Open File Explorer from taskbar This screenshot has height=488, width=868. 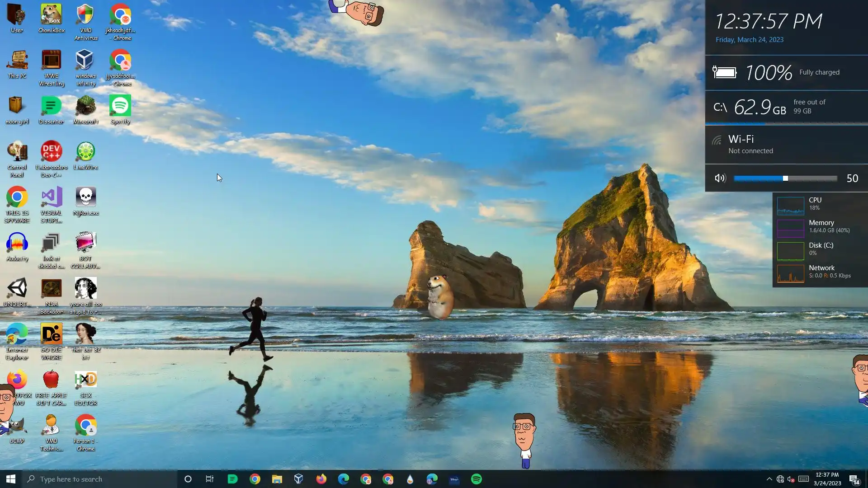[277, 479]
